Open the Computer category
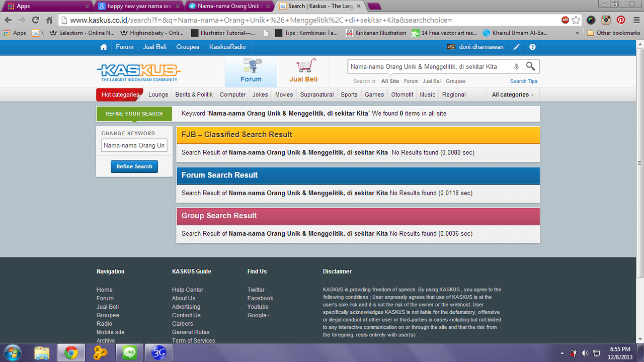Image resolution: width=644 pixels, height=362 pixels. 233,95
